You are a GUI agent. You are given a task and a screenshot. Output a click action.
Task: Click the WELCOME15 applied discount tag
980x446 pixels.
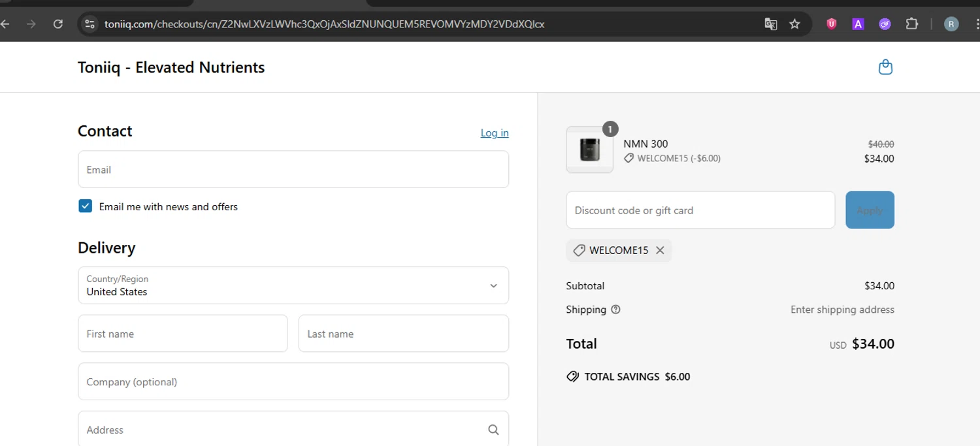[619, 250]
